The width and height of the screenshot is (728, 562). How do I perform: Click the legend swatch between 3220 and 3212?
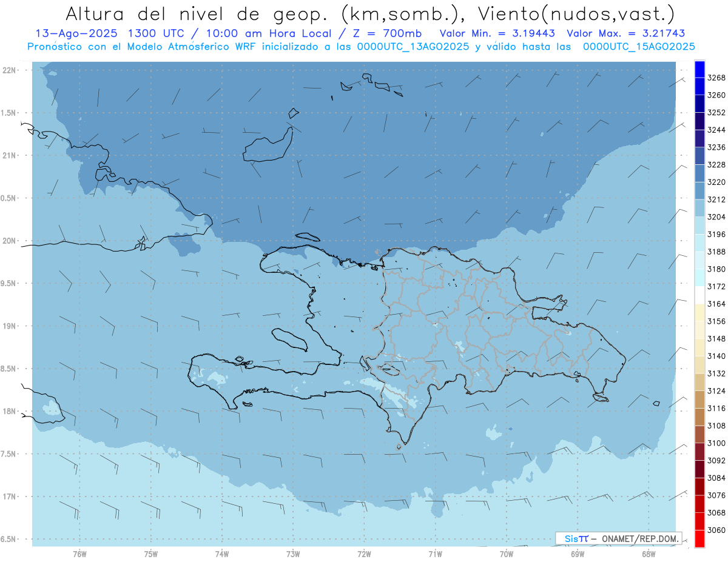click(699, 190)
